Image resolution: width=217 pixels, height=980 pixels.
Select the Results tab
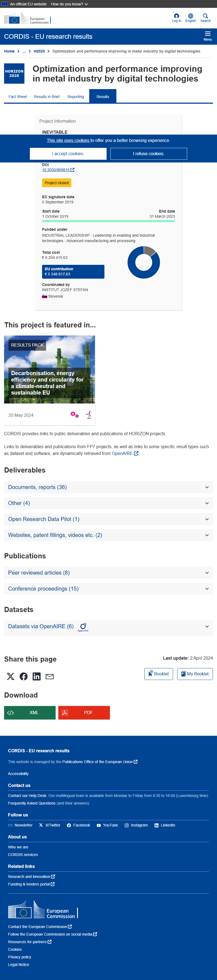pos(103,97)
